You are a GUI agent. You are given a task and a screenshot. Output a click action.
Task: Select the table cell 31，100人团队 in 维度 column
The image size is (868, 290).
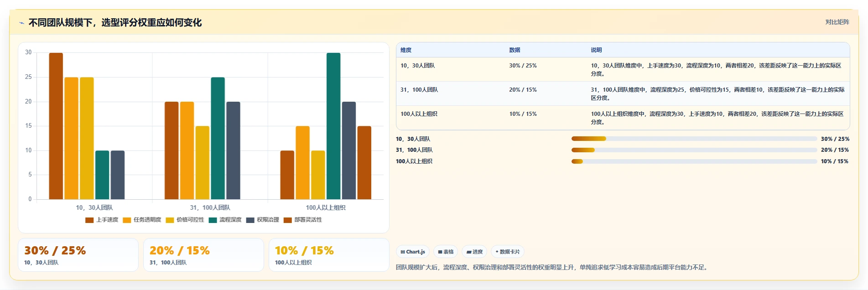point(419,90)
